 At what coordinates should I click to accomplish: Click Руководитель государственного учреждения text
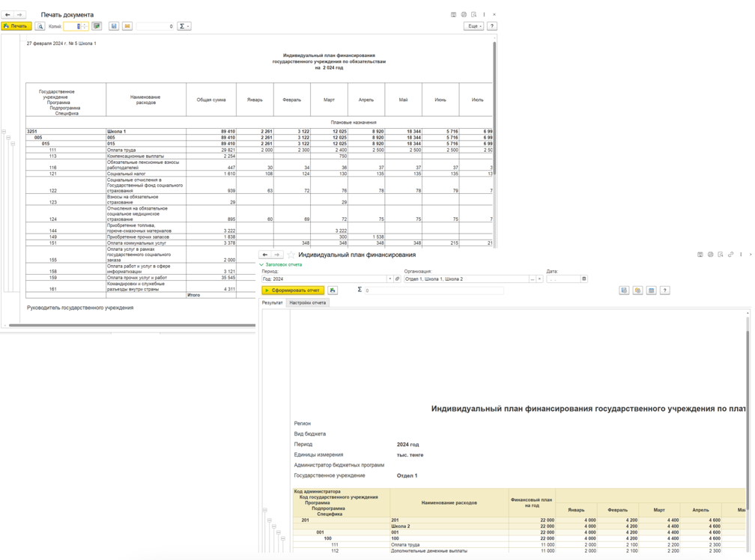pos(80,308)
